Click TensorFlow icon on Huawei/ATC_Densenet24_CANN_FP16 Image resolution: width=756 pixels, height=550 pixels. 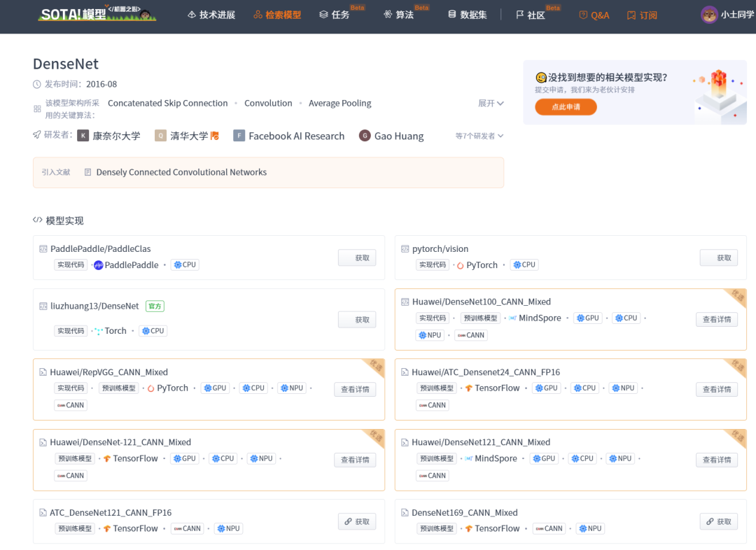click(468, 388)
